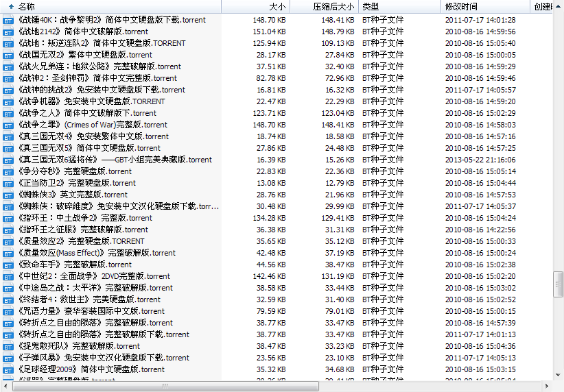Image resolution: width=564 pixels, height=392 pixels.
Task: Select BT icon beside 《真三国无双5》
Action: [x=8, y=148]
